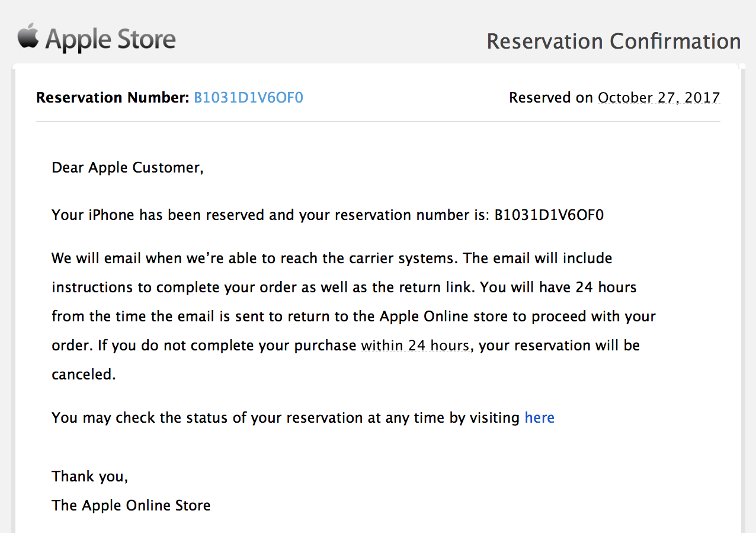Screen dimensions: 756x533
Task: Click the Reservation Confirmation heading
Action: point(614,42)
